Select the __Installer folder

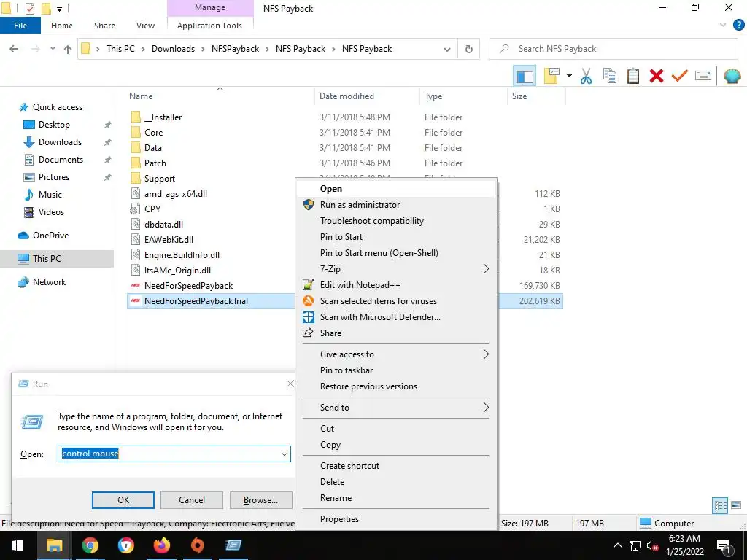[163, 117]
